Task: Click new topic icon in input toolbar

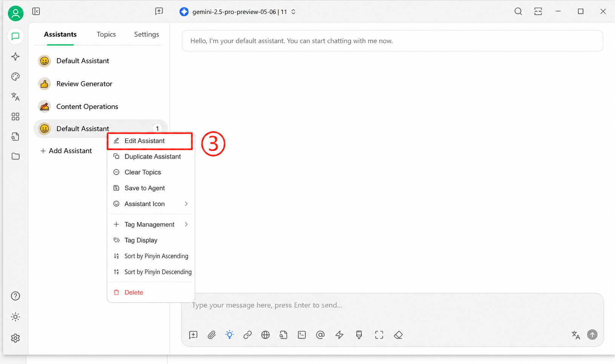Action: click(193, 335)
